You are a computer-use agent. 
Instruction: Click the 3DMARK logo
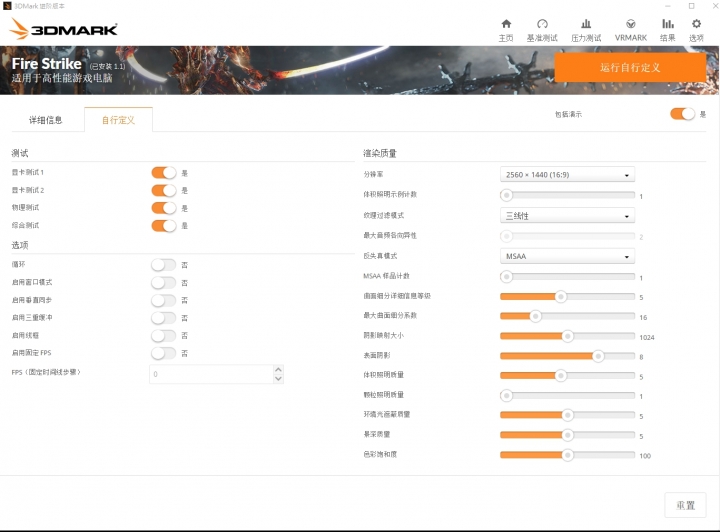pyautogui.click(x=63, y=29)
